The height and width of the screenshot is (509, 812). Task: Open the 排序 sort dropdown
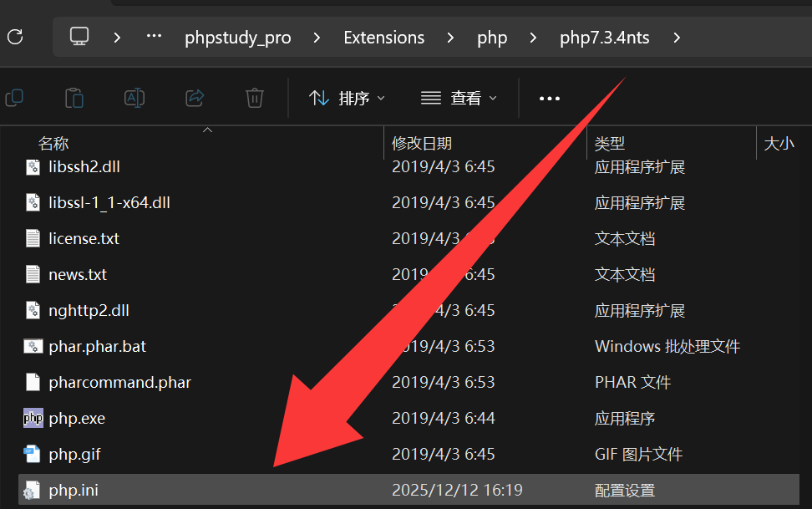coord(347,98)
